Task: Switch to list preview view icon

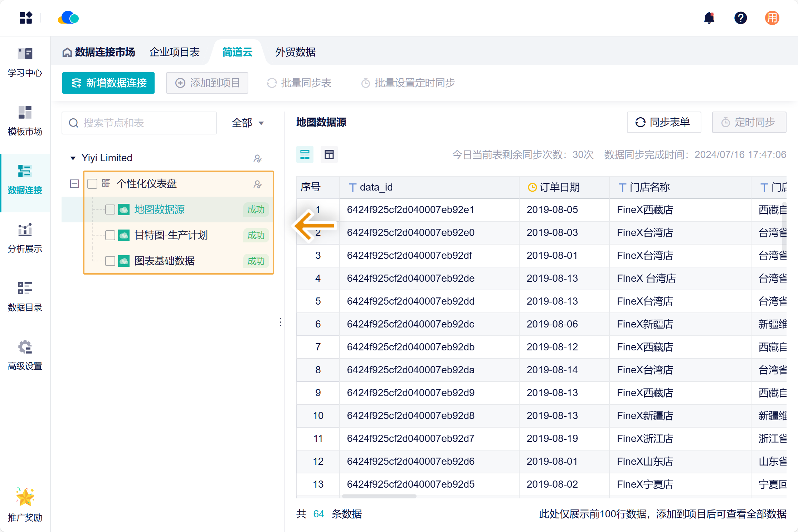Action: pos(305,154)
